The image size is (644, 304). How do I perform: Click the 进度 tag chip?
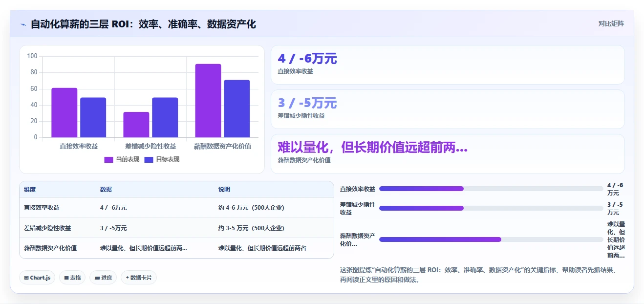103,278
